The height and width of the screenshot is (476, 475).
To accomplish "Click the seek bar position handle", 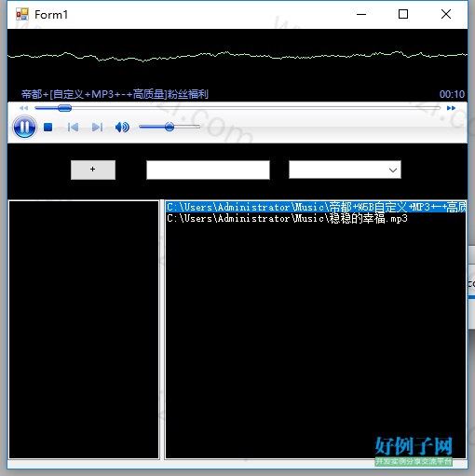I will pos(64,108).
